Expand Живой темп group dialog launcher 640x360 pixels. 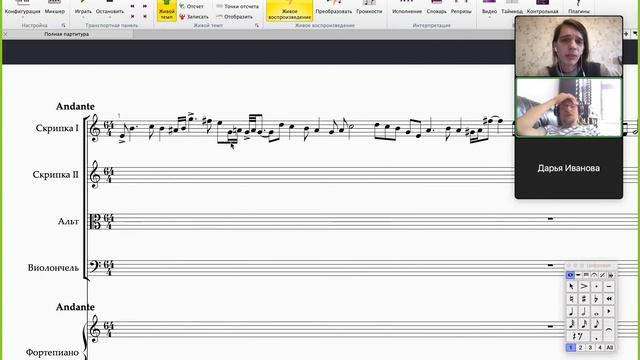(x=257, y=25)
